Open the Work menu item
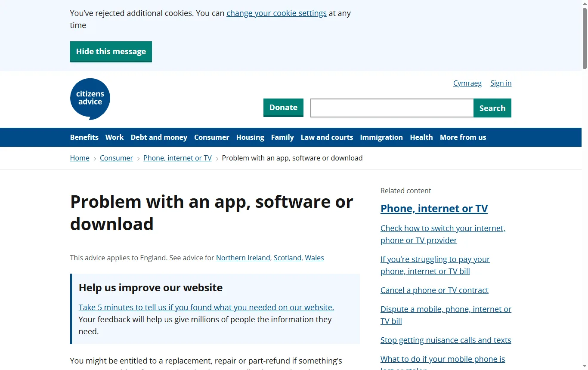The image size is (588, 370). [115, 137]
